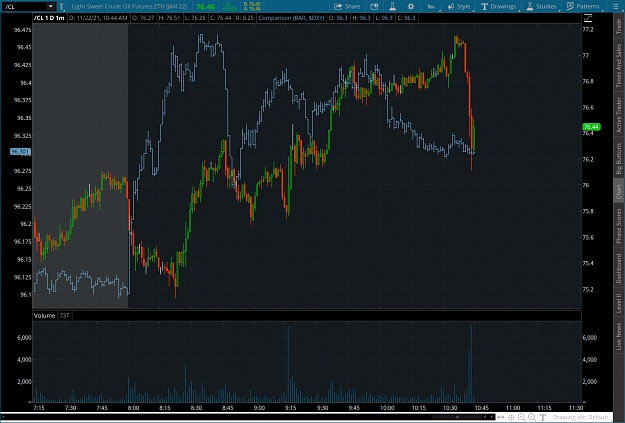Viewport: 625px width, 423px height.
Task: Open the Live News side tab
Action: (x=619, y=336)
